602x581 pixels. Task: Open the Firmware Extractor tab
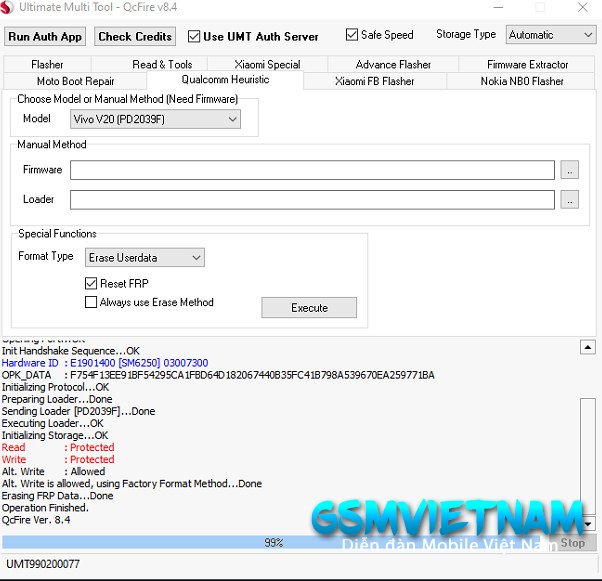click(527, 64)
